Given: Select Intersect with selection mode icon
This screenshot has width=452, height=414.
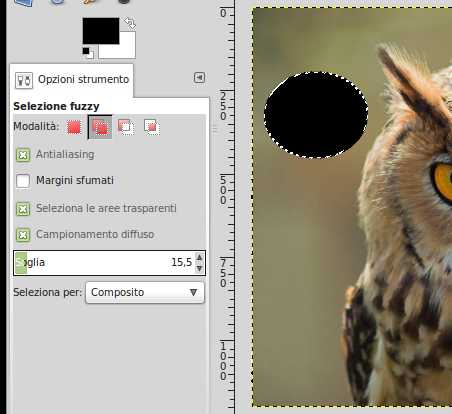Looking at the screenshot, I should 152,127.
